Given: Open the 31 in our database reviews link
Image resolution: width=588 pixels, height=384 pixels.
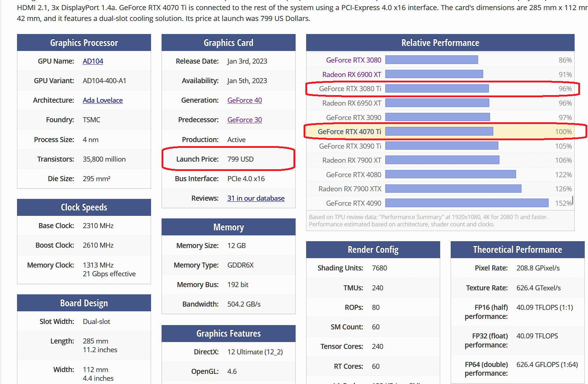Looking at the screenshot, I should [256, 198].
